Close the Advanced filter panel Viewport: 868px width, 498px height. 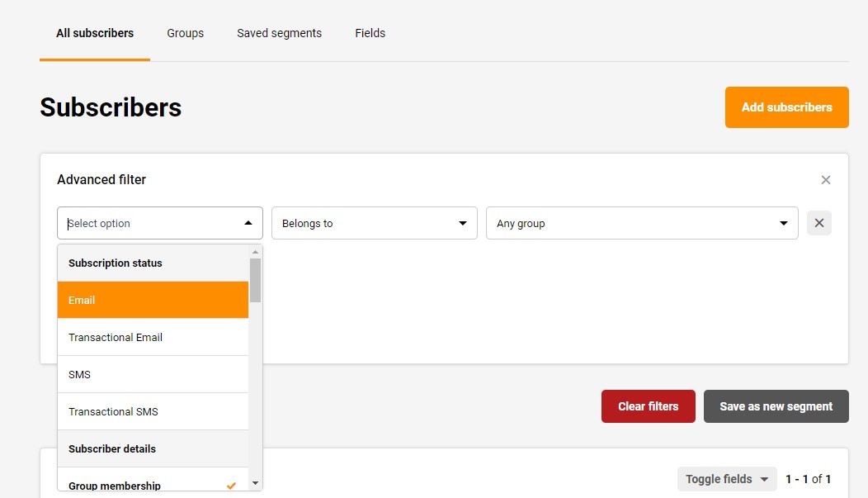[825, 180]
